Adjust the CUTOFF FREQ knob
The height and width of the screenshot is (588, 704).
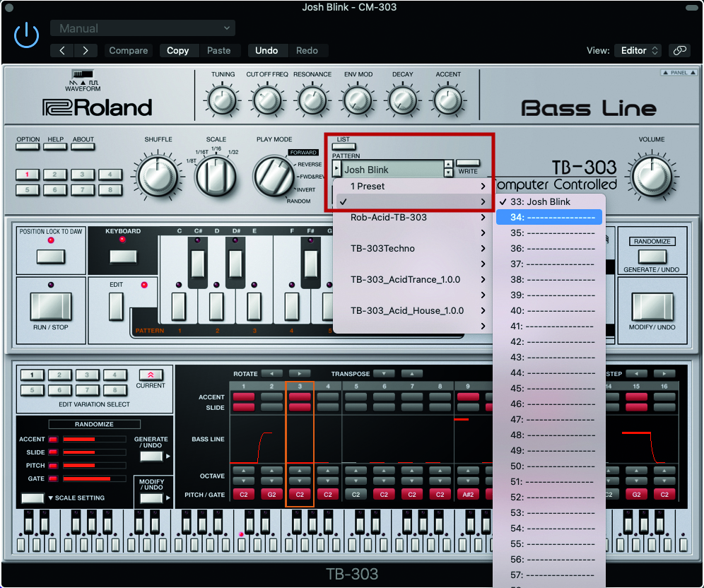[x=267, y=100]
